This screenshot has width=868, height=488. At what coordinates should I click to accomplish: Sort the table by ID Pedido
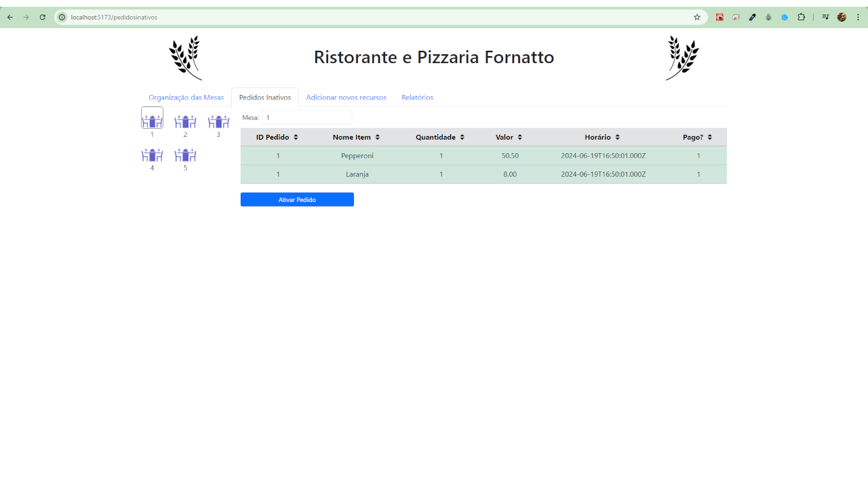point(277,137)
